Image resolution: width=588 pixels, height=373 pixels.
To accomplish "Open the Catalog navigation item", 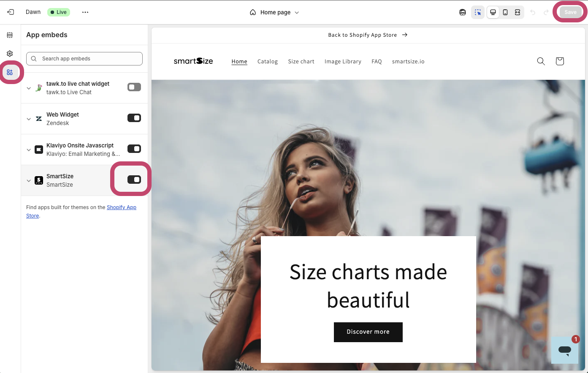I will (x=268, y=61).
